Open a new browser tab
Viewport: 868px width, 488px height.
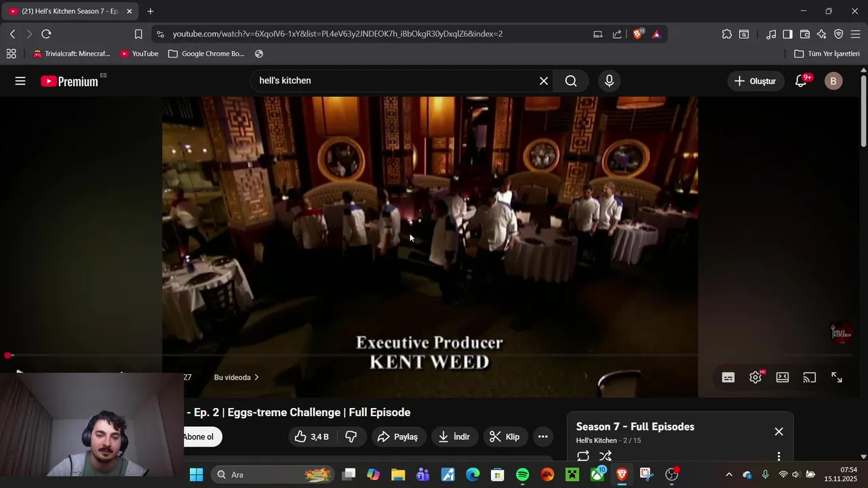point(151,12)
